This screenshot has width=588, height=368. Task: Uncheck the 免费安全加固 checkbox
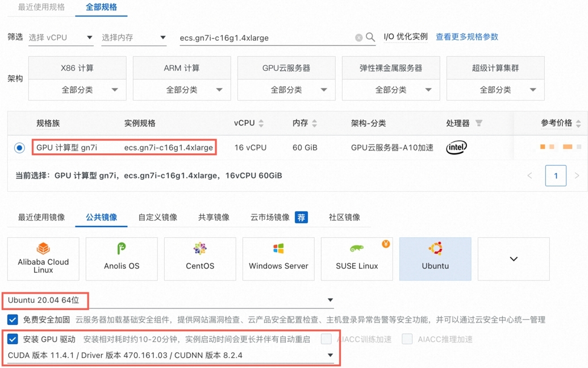point(12,319)
